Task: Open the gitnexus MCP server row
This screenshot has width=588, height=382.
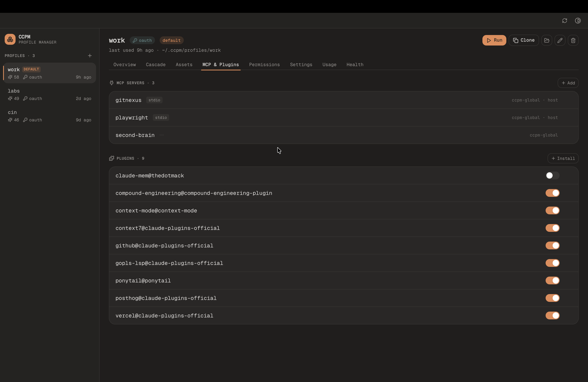Action: pos(344,100)
